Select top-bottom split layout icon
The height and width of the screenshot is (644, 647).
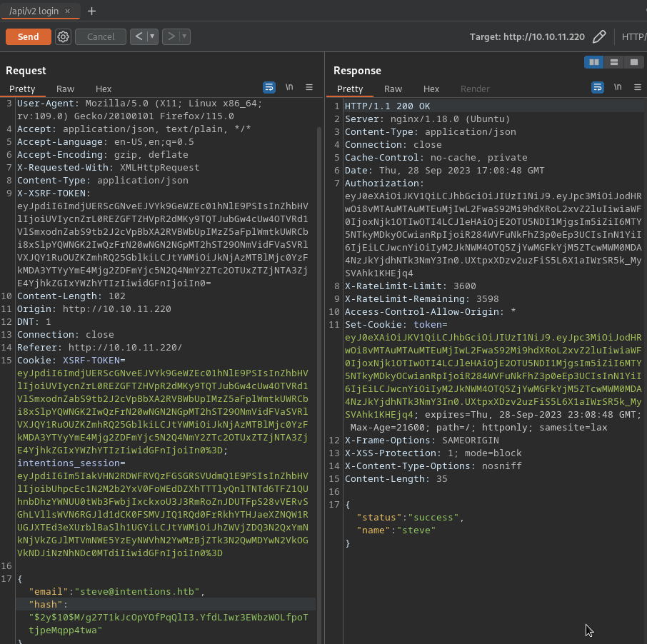613,63
